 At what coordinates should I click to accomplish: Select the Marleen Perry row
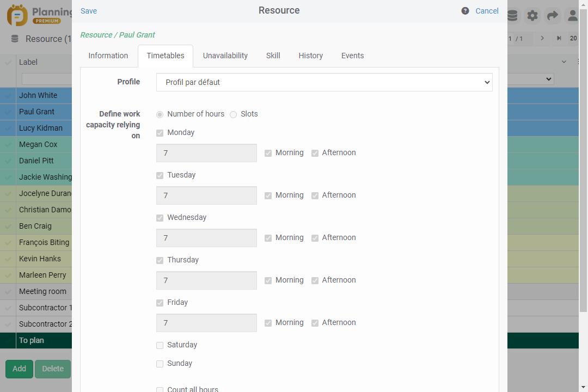(x=36, y=275)
